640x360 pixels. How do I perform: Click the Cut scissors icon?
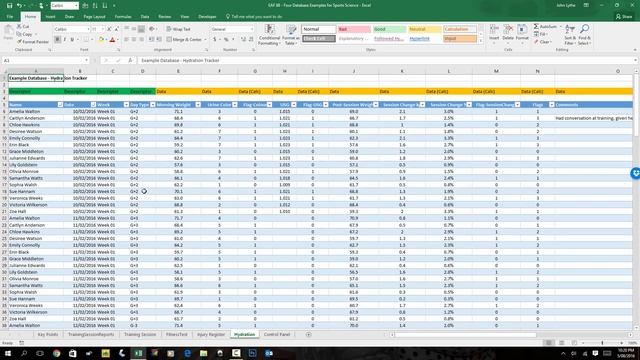tap(20, 27)
